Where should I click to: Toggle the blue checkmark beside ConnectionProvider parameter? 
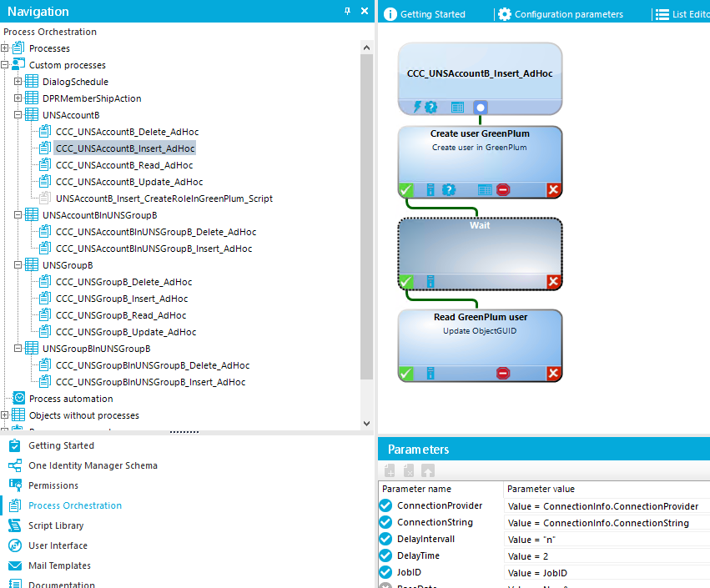click(x=385, y=505)
